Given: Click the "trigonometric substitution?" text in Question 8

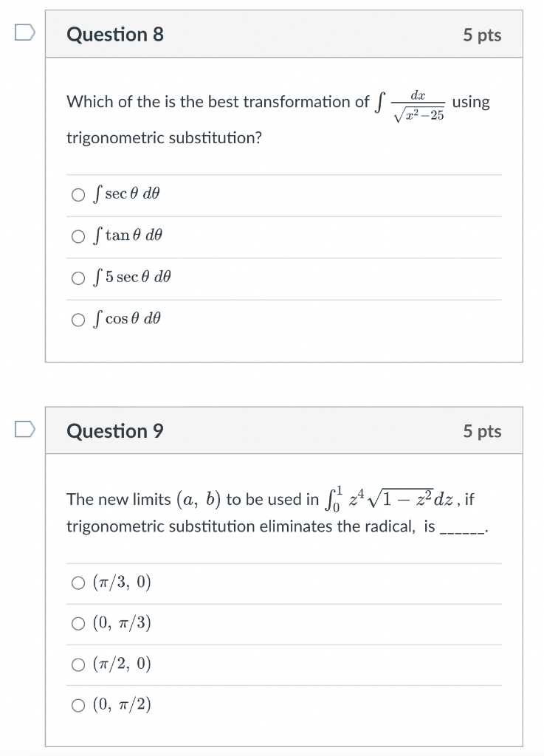Looking at the screenshot, I should 164,138.
